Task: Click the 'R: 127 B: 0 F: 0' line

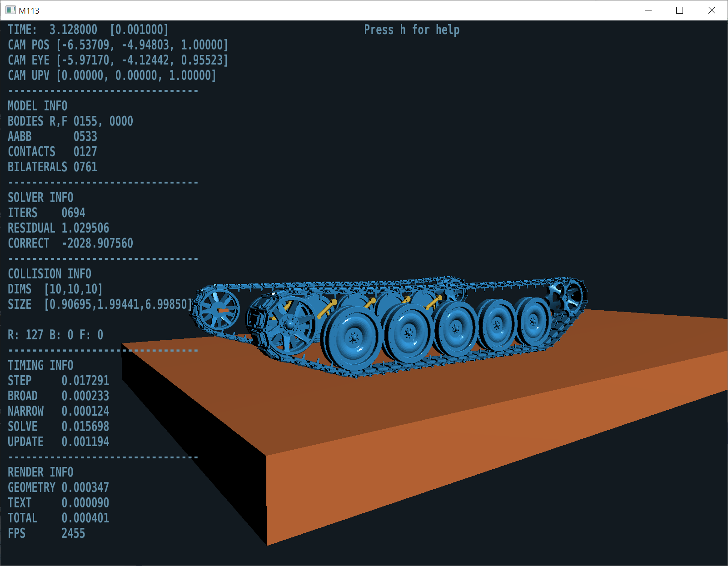Action: click(x=55, y=335)
